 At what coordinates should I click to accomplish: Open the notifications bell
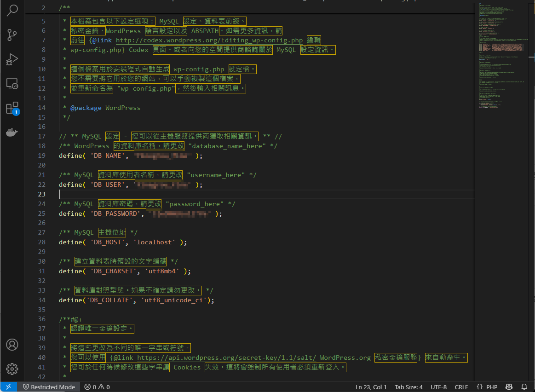[524, 387]
